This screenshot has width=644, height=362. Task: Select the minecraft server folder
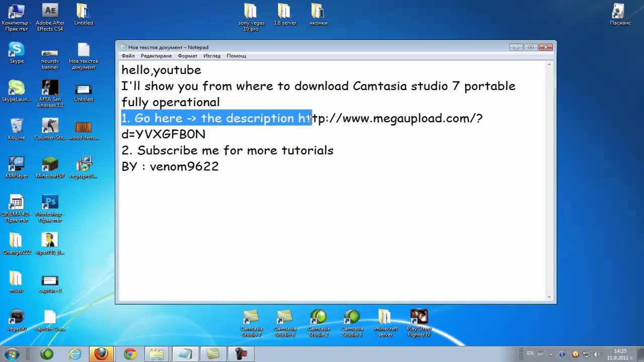click(x=385, y=323)
